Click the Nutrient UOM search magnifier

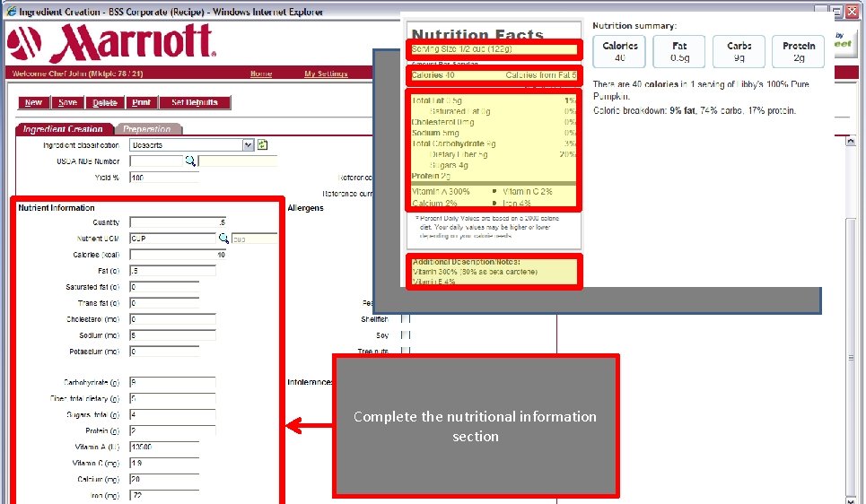point(223,238)
